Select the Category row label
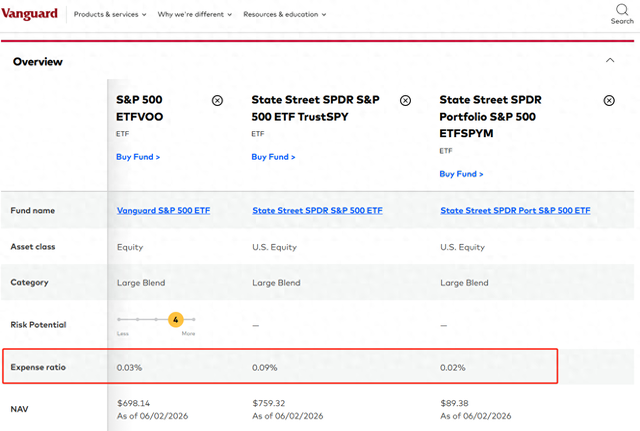The height and width of the screenshot is (431, 640). tap(29, 282)
